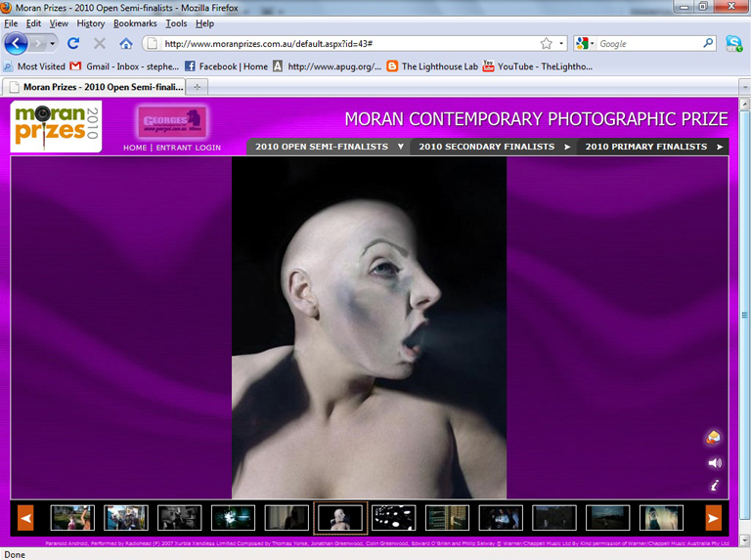Click the envelope share icon
This screenshot has height=560, width=751.
713,437
